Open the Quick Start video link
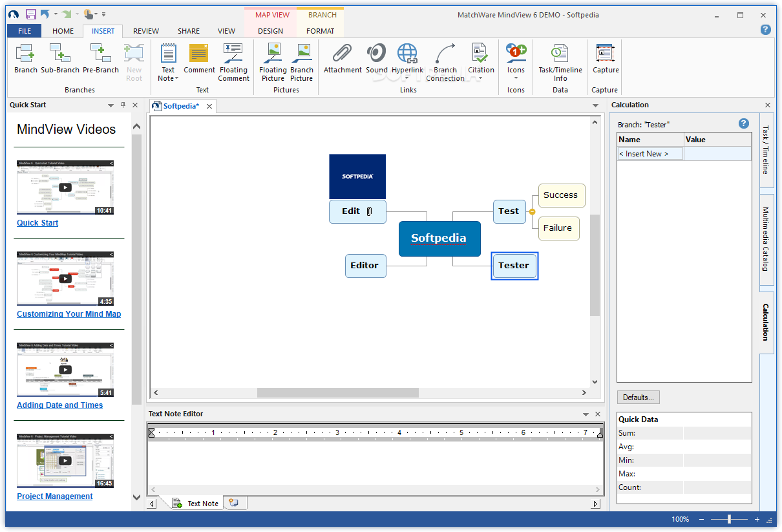Image resolution: width=782 pixels, height=532 pixels. [37, 222]
